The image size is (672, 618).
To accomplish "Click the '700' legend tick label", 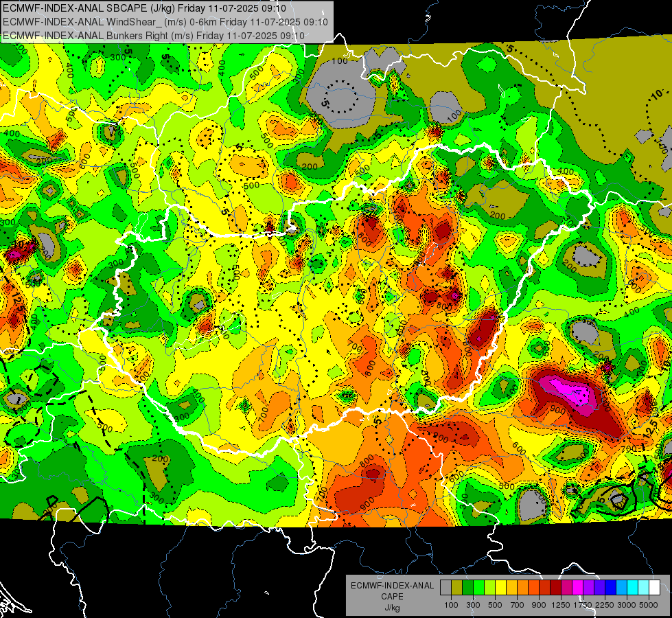I will pyautogui.click(x=518, y=605).
